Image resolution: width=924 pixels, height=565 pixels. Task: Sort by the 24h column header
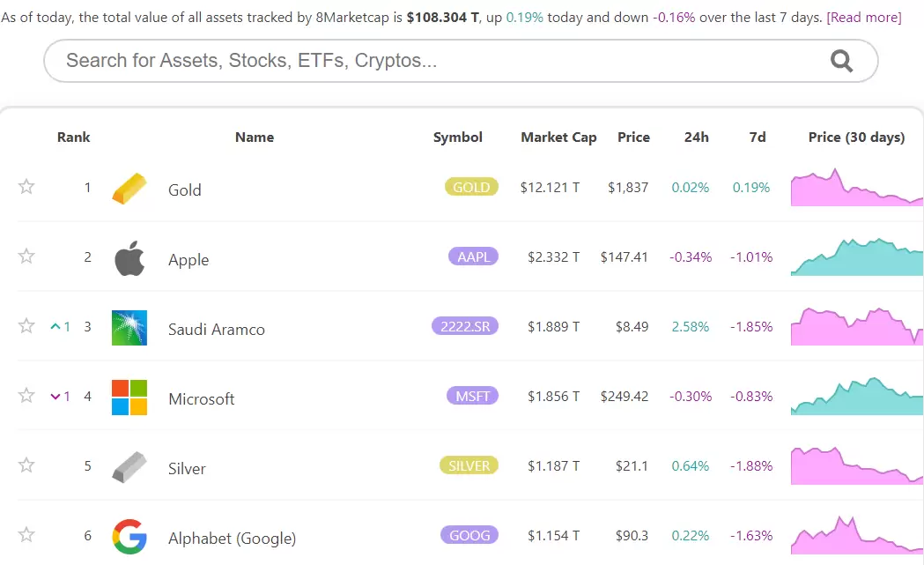tap(697, 138)
